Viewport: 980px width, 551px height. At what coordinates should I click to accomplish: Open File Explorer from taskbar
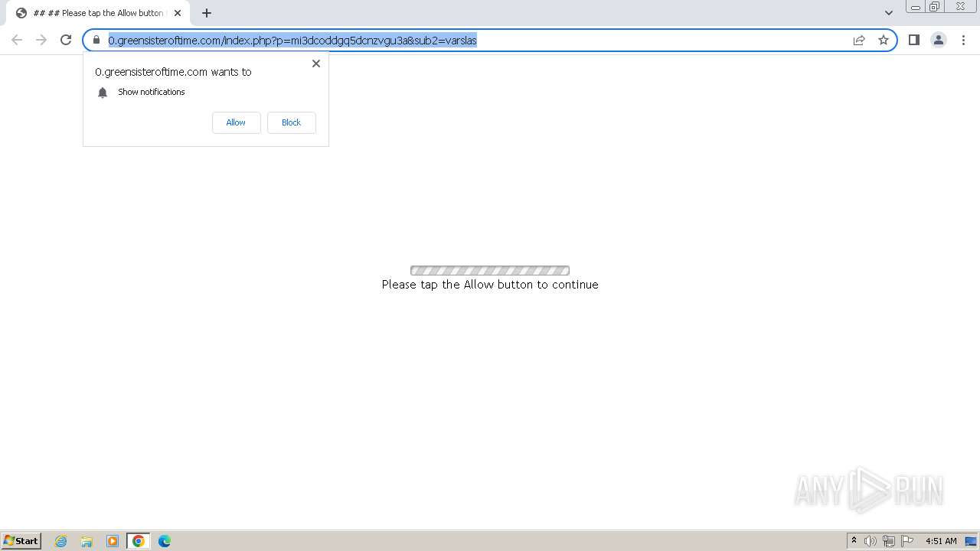point(87,541)
